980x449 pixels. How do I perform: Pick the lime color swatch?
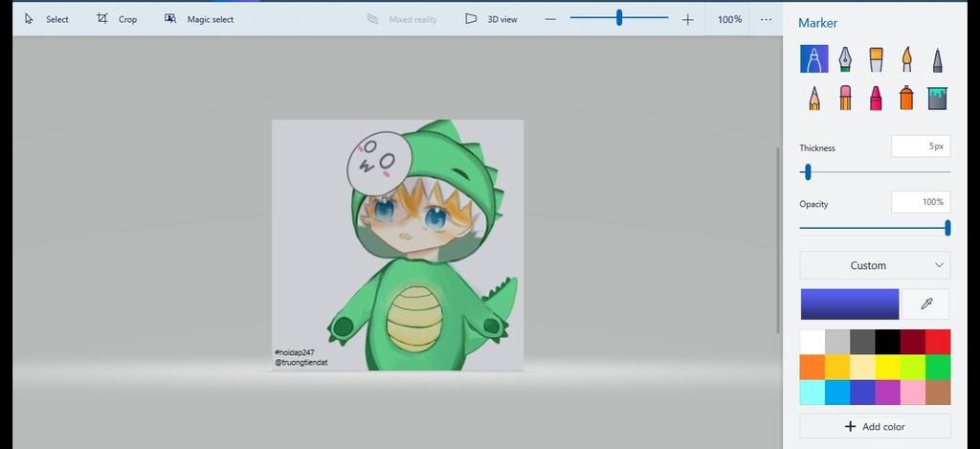(x=912, y=367)
